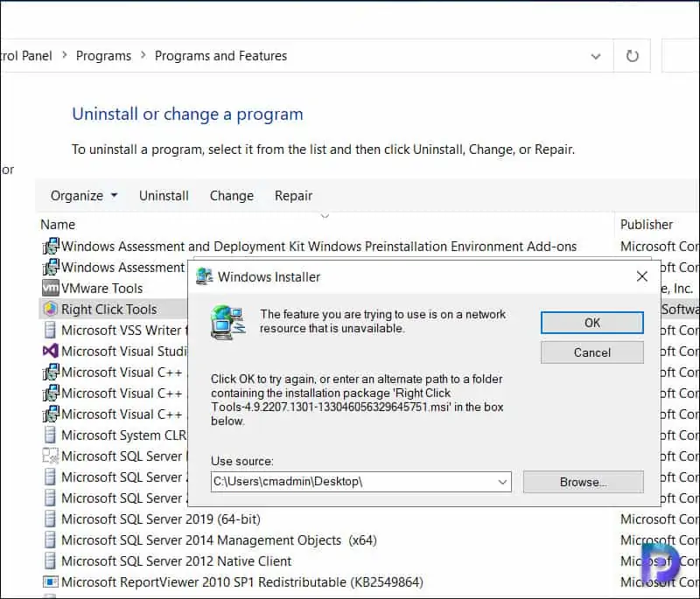
Task: Sort the list by the Publisher column
Action: (646, 225)
